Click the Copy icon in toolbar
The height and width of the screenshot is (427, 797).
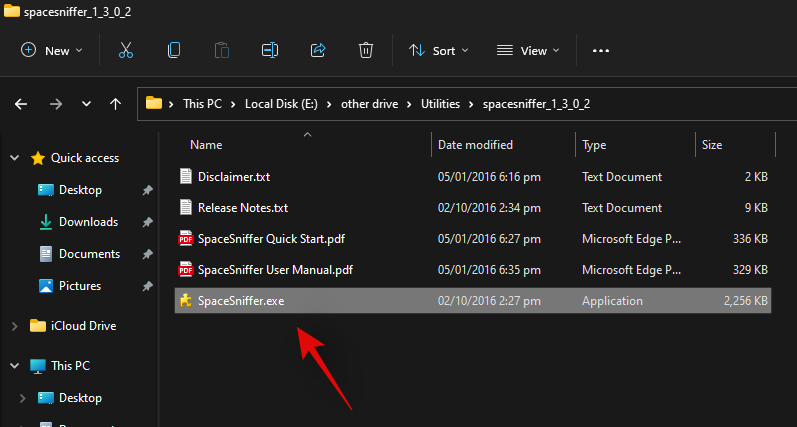click(174, 50)
